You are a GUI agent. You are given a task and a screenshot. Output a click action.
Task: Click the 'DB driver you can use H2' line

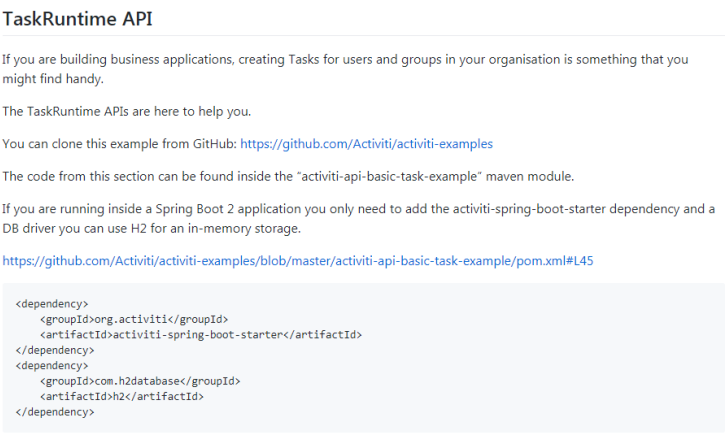point(152,228)
